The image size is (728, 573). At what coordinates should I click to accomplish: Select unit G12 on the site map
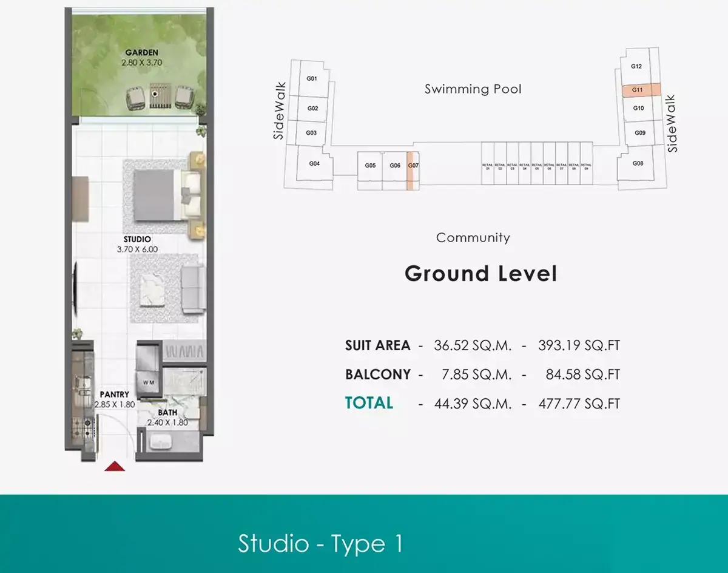pyautogui.click(x=636, y=66)
